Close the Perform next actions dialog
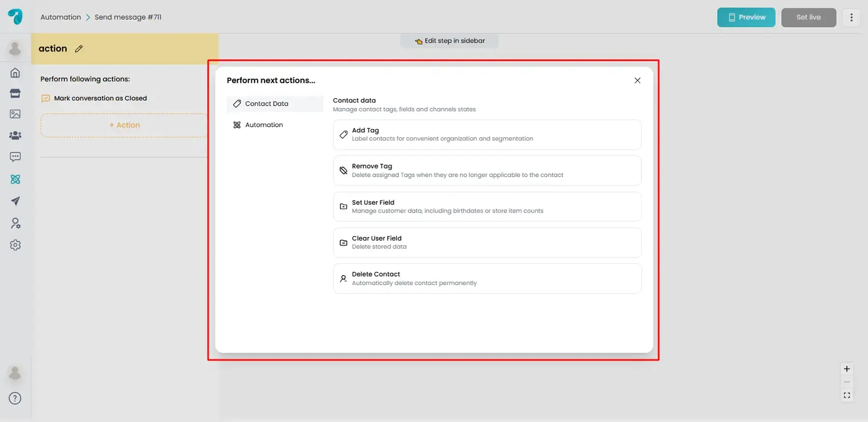This screenshot has width=868, height=422. 637,80
